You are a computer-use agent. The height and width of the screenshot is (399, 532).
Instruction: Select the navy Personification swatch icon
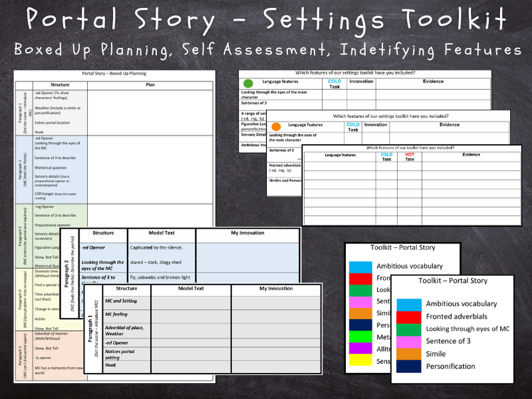(x=408, y=366)
